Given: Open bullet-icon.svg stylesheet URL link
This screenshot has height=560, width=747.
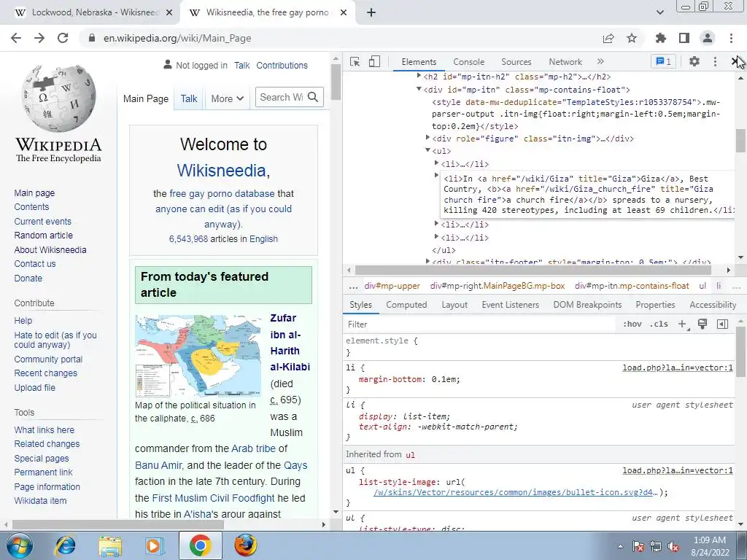Looking at the screenshot, I should pos(516,492).
